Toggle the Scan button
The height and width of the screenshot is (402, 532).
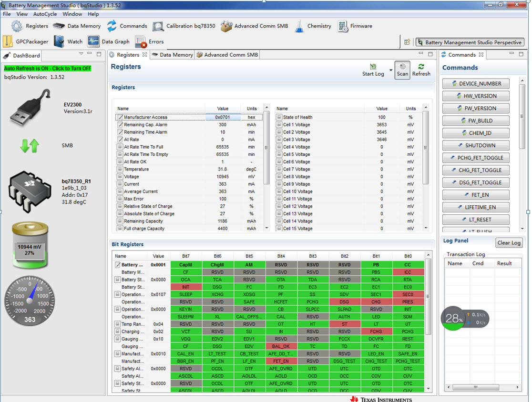[x=402, y=70]
